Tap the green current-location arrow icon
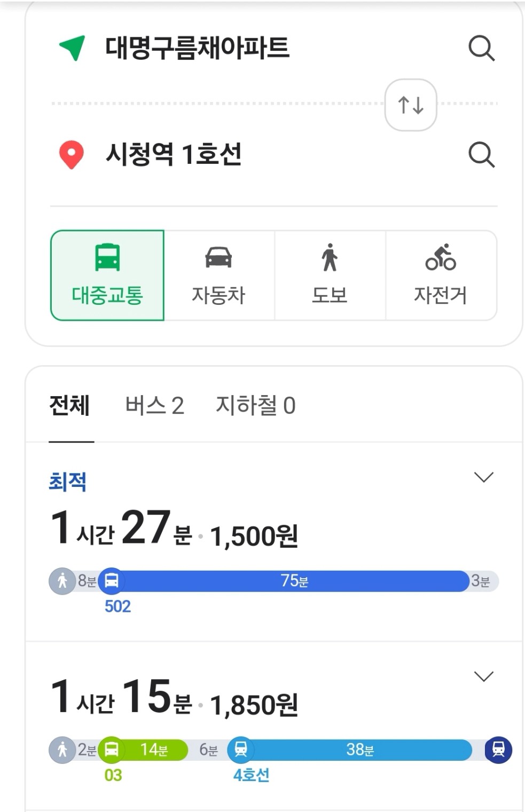 72,48
